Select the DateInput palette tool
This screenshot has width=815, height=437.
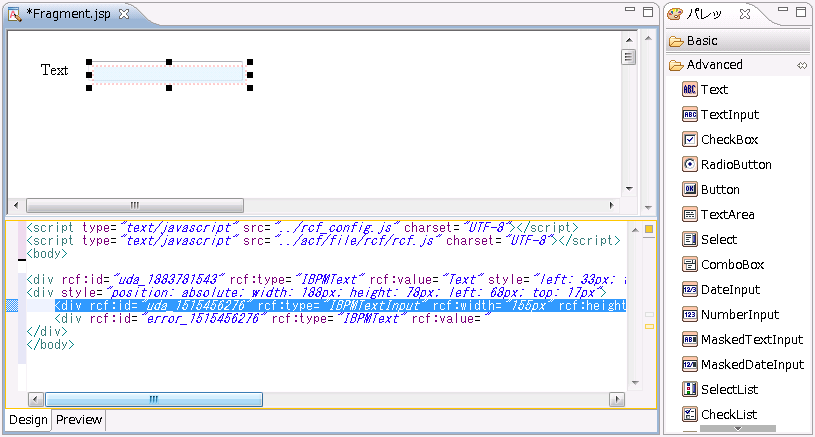click(730, 290)
